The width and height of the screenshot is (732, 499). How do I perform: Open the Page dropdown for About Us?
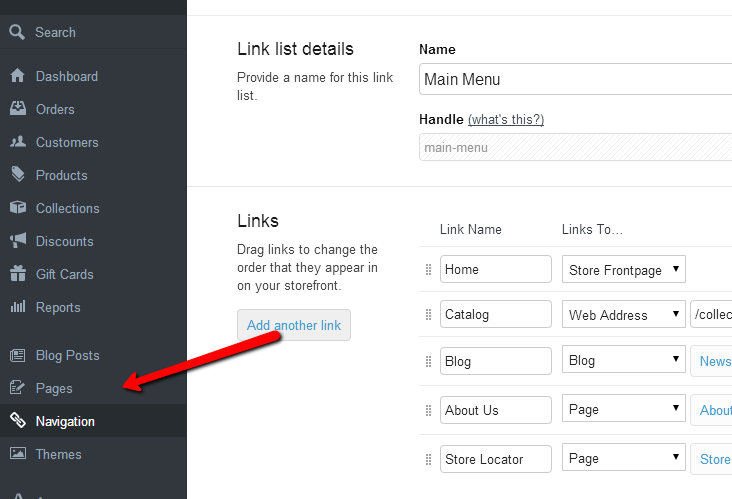624,410
